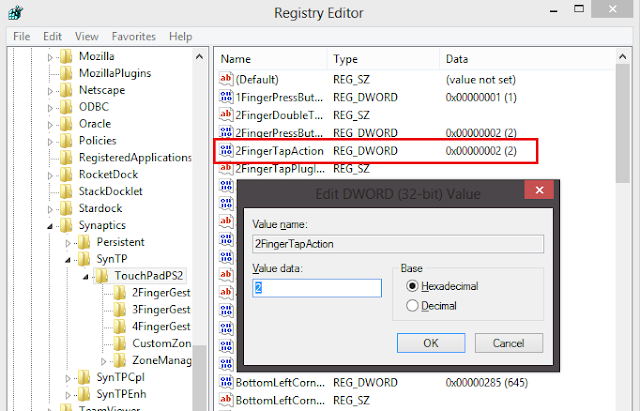Click the Value data input field
Viewport: 640px width, 411px height.
[317, 288]
